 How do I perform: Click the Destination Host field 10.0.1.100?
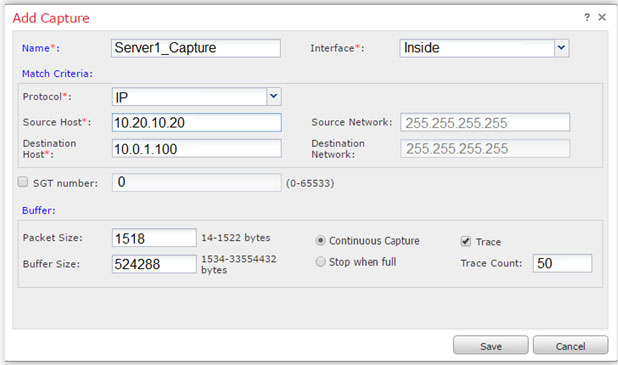click(x=197, y=149)
